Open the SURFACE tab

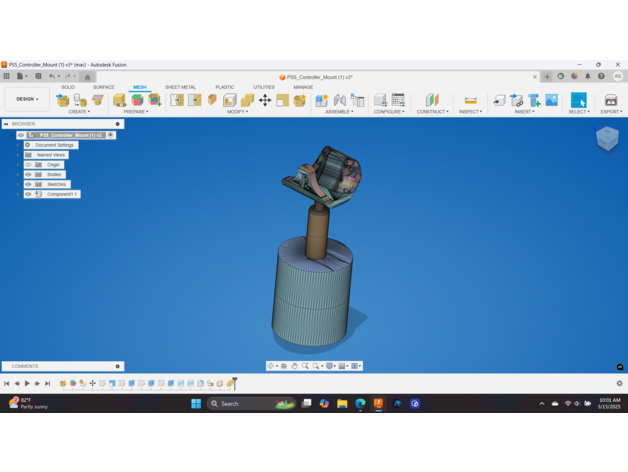(103, 87)
